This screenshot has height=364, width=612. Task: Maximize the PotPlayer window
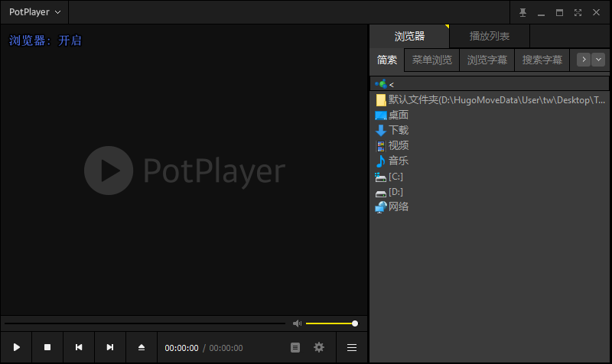(x=559, y=12)
